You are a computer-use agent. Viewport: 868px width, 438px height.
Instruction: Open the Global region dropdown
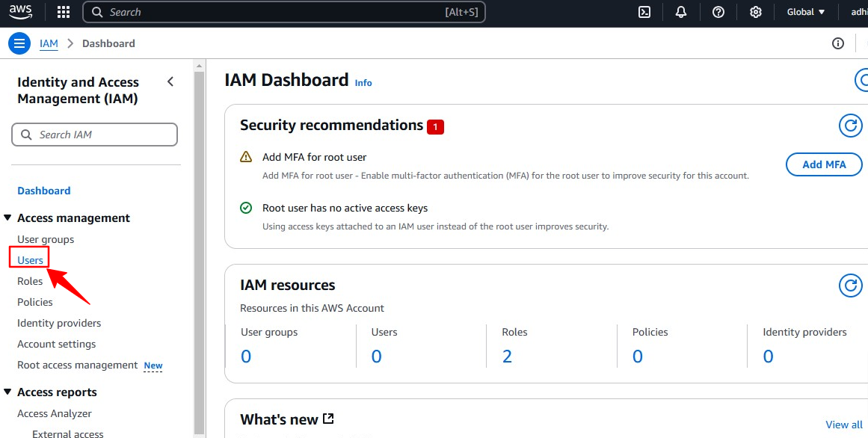805,12
